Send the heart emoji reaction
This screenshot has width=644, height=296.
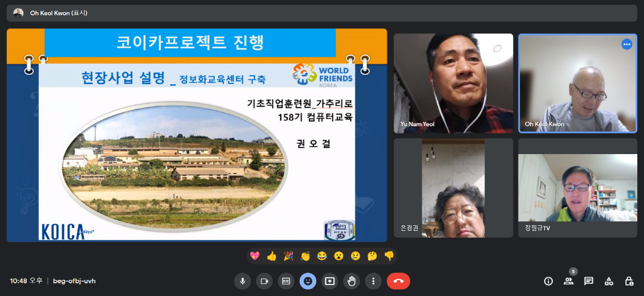(x=255, y=256)
